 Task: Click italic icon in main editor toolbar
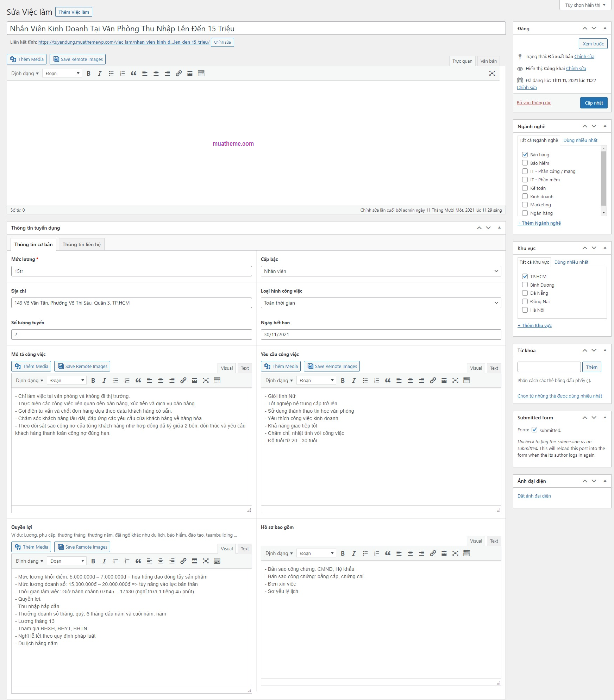[x=100, y=73]
